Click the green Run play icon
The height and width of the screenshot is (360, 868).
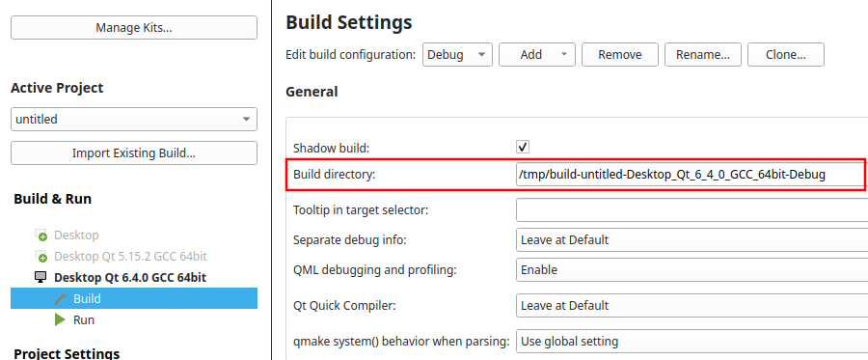[x=61, y=319]
